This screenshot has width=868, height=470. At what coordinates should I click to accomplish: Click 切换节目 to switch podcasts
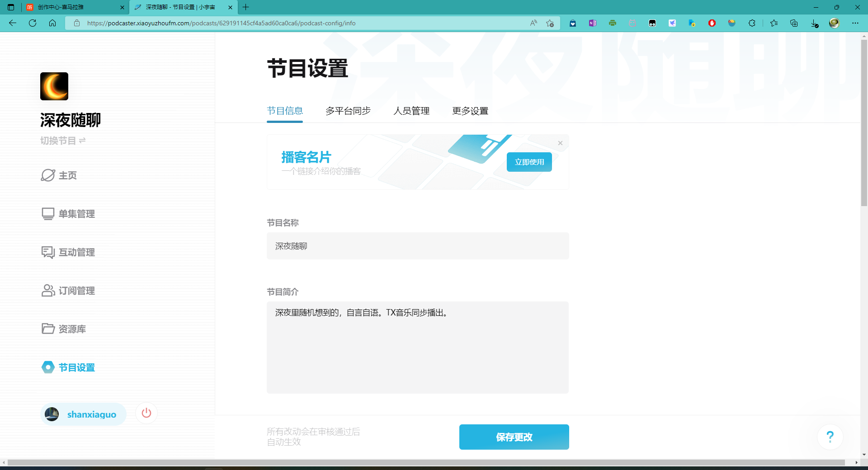[63, 141]
